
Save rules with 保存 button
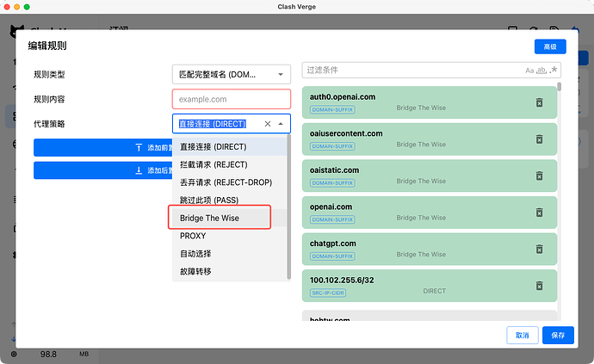(x=558, y=336)
